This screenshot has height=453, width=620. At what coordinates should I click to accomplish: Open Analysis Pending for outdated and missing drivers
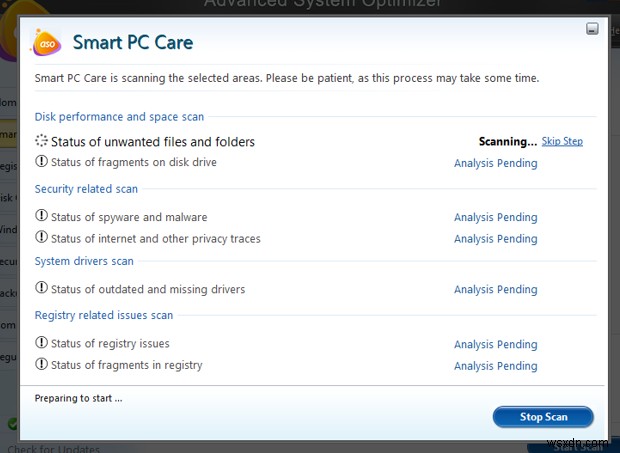click(x=495, y=290)
